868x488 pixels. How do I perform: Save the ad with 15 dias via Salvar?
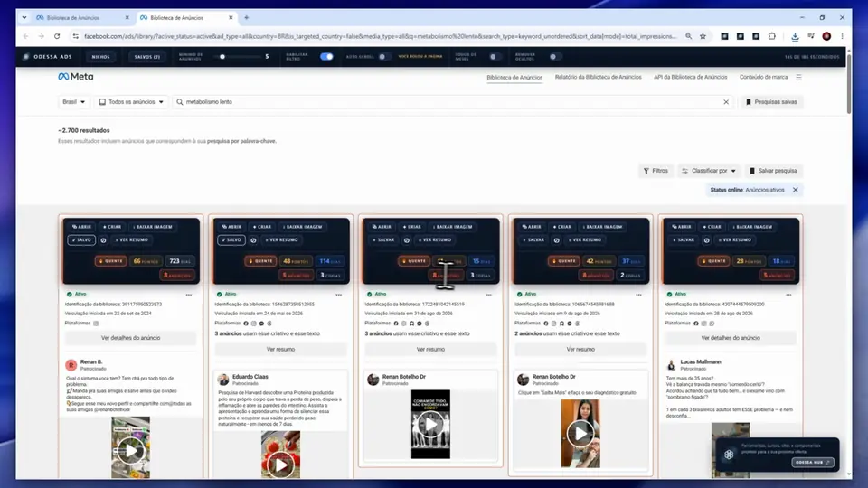(x=383, y=240)
